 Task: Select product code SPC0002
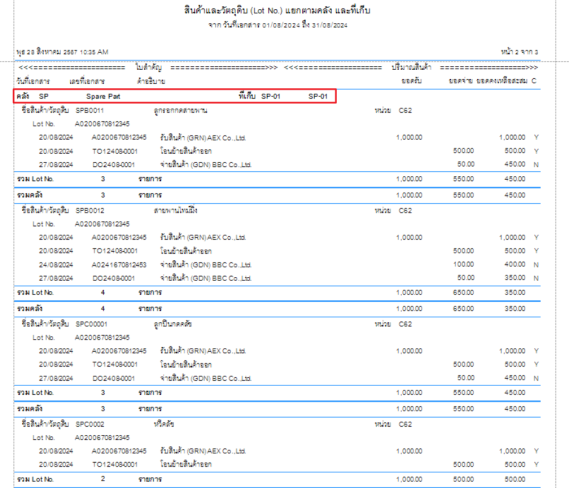[90, 424]
